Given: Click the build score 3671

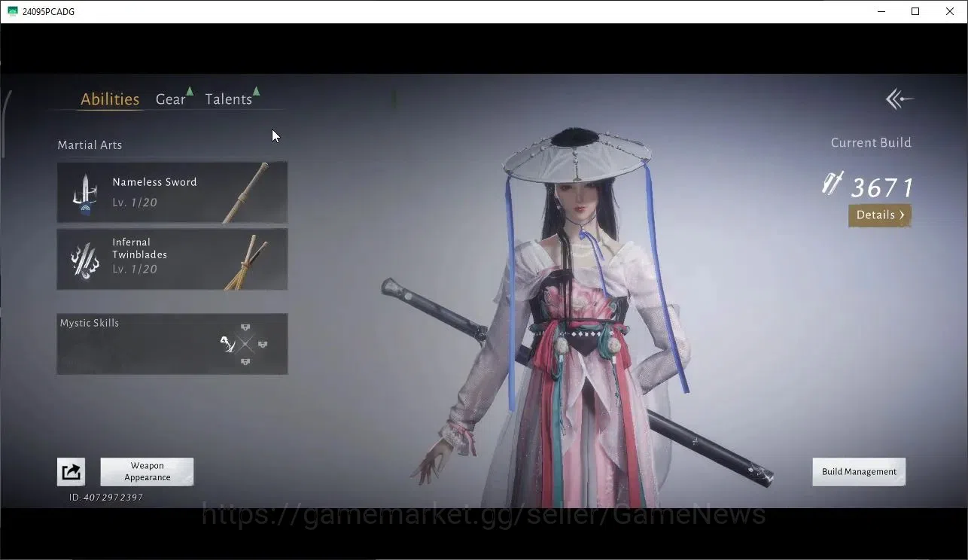Looking at the screenshot, I should [x=882, y=187].
